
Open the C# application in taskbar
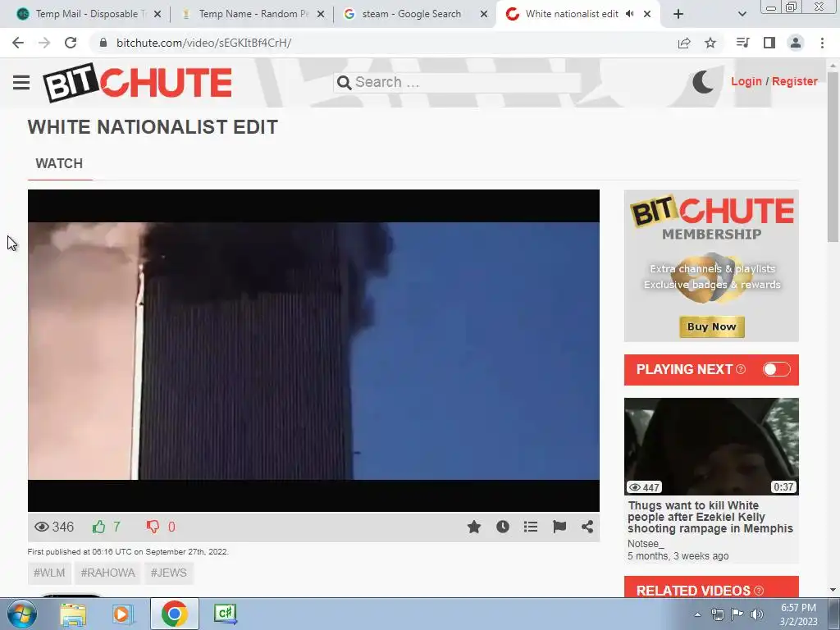[x=225, y=614]
